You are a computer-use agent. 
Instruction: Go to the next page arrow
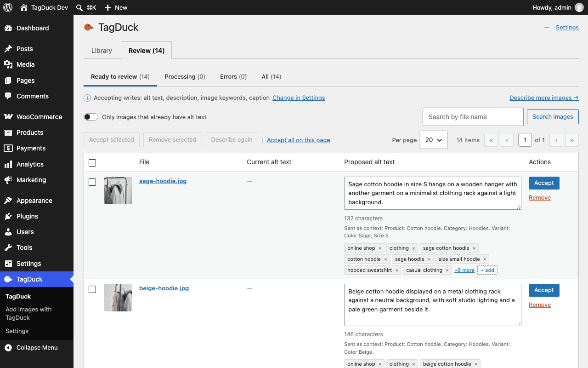click(x=556, y=140)
